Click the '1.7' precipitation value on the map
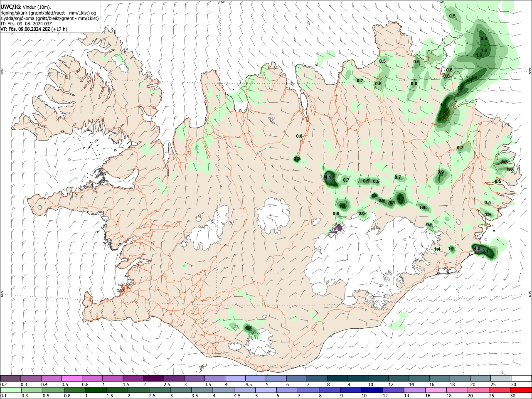 pos(401,200)
